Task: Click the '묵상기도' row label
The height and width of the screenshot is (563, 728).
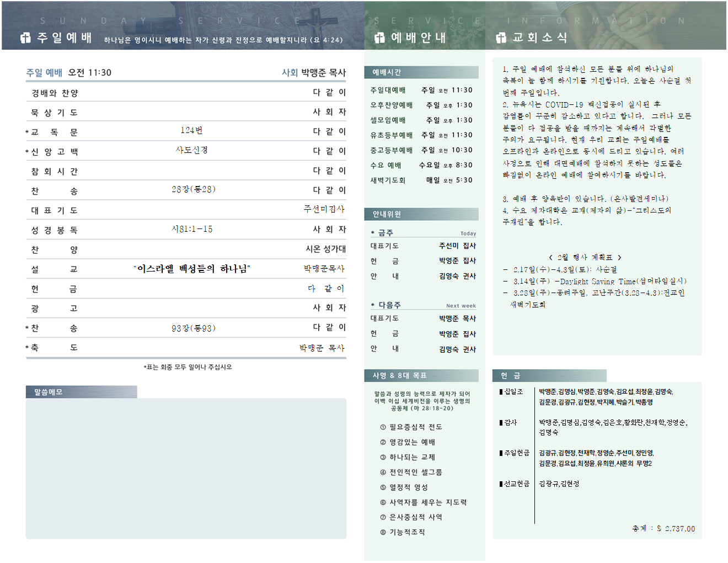Action: 55,112
